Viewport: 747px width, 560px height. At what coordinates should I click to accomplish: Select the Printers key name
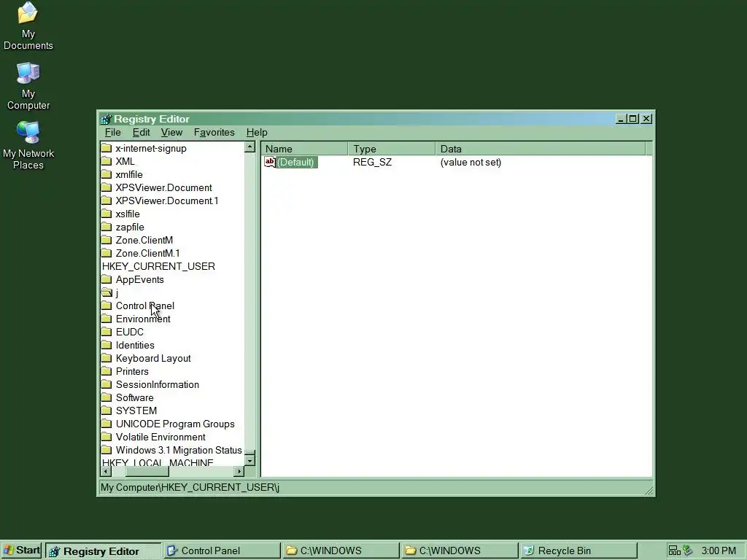(x=132, y=371)
